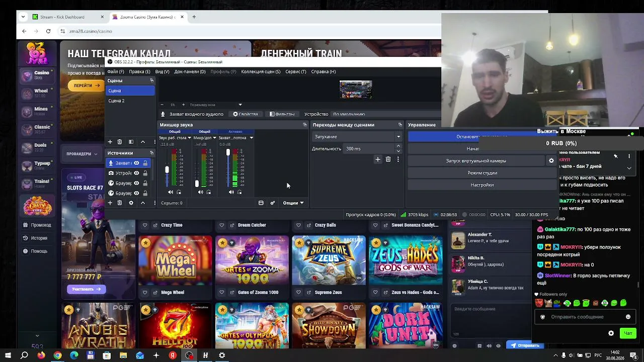
Task: Move source up with arrow in Sources panel
Action: tap(143, 203)
